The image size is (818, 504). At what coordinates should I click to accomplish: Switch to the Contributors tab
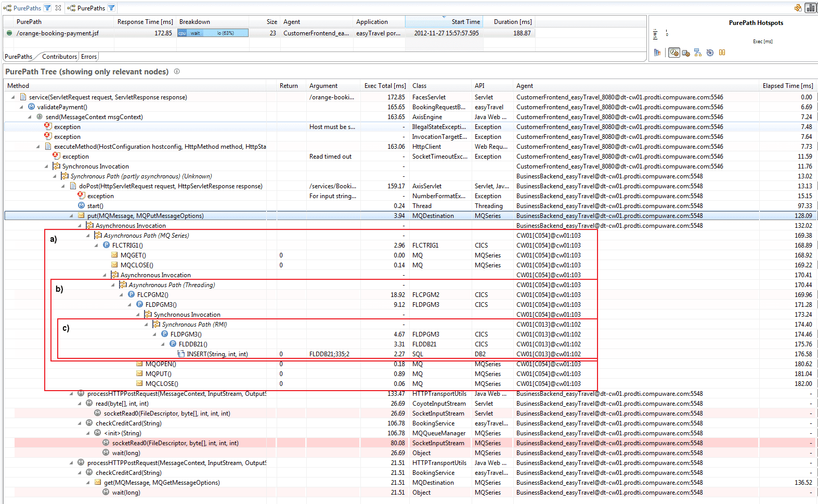59,57
